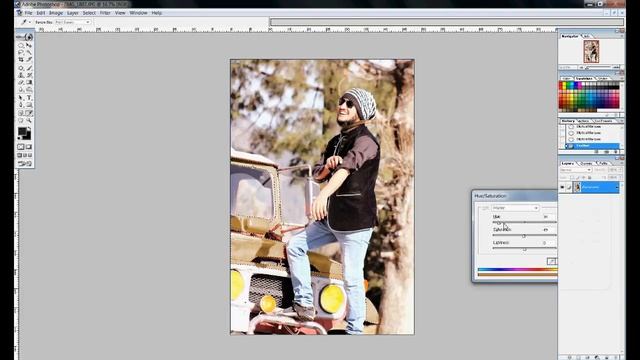Screen dimensions: 640x360
Task: Open blend mode dropdown in Layers panel
Action: [x=575, y=170]
